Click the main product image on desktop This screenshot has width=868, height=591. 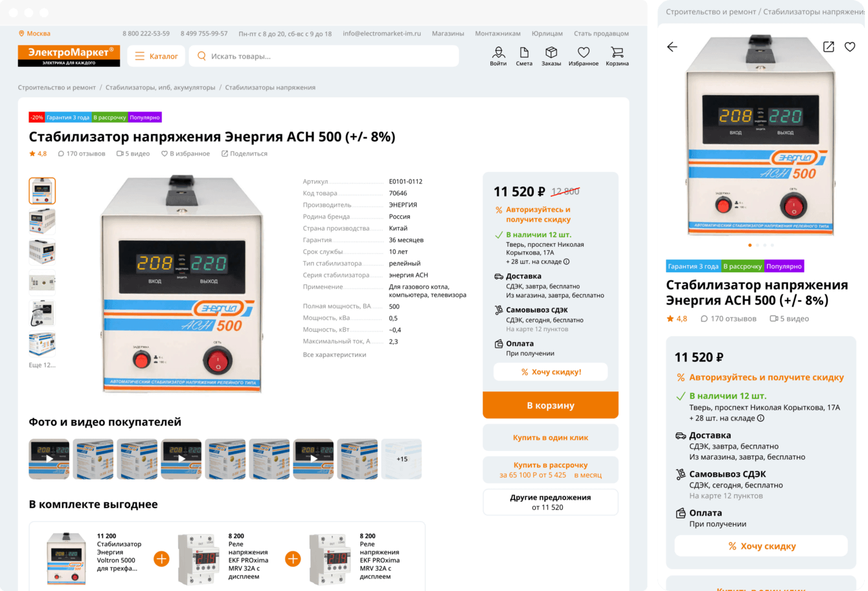[x=182, y=284]
